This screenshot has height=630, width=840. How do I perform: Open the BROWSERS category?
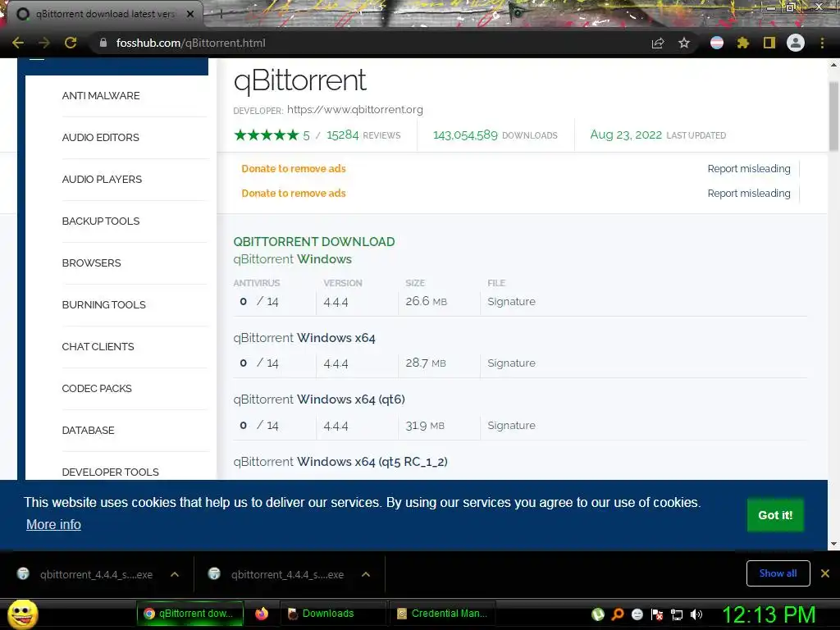point(91,262)
